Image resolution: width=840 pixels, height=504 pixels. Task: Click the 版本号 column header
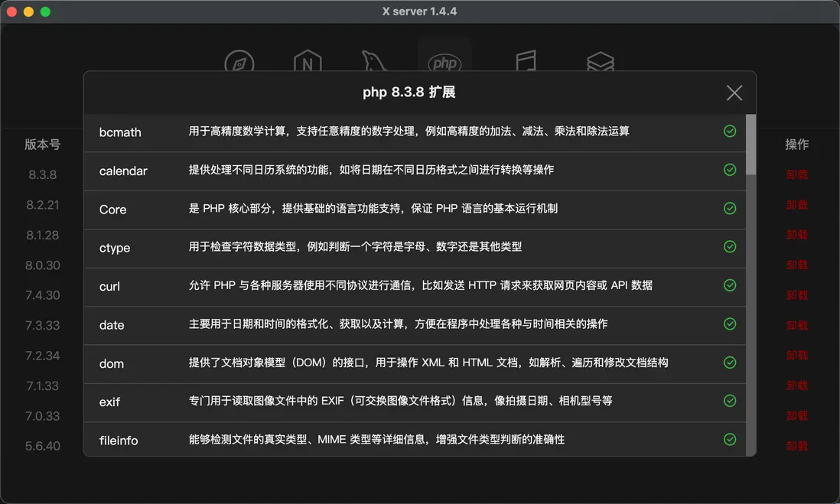click(x=42, y=144)
